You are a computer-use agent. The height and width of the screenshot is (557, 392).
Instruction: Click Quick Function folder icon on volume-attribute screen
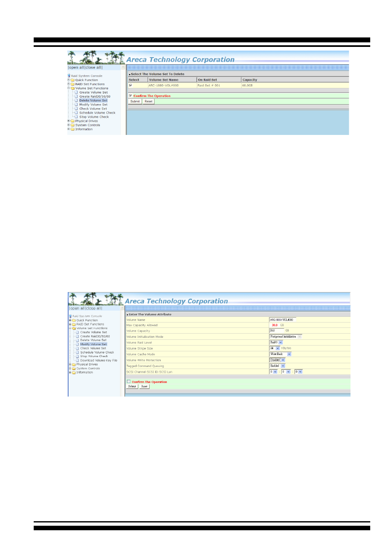tap(74, 320)
